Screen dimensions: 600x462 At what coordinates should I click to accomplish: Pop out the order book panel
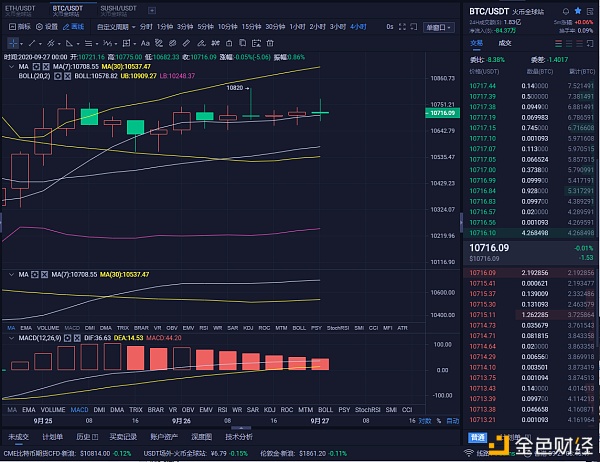click(590, 43)
